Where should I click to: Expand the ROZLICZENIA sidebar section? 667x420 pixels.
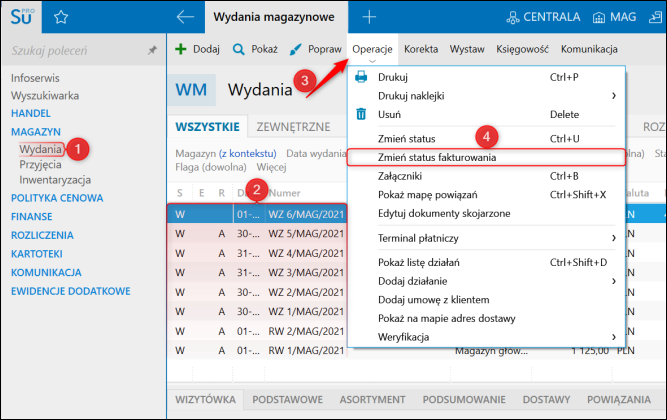pyautogui.click(x=42, y=235)
